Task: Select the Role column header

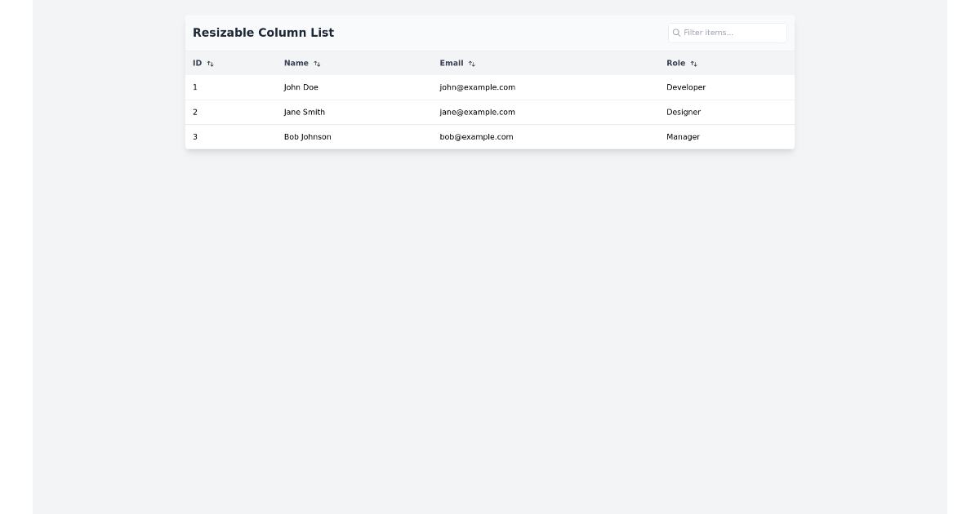Action: tap(675, 63)
